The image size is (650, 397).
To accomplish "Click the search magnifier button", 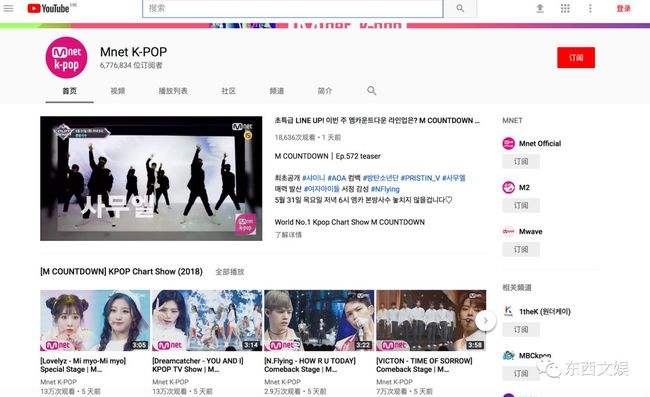I will (460, 8).
